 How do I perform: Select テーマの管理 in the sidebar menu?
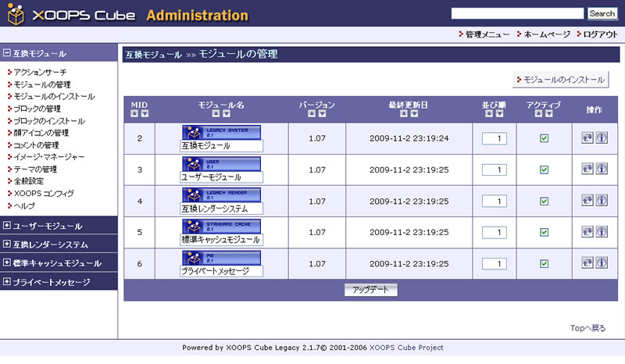(x=35, y=169)
